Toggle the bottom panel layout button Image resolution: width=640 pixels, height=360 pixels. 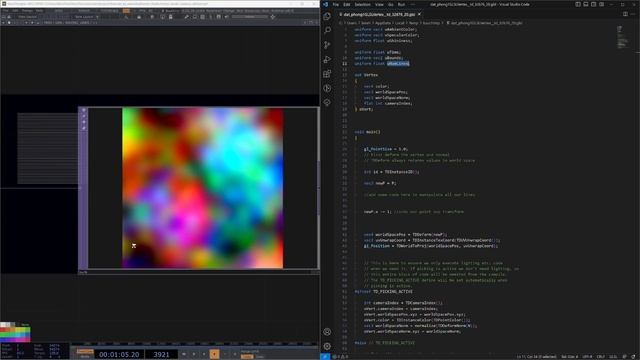(586, 4)
